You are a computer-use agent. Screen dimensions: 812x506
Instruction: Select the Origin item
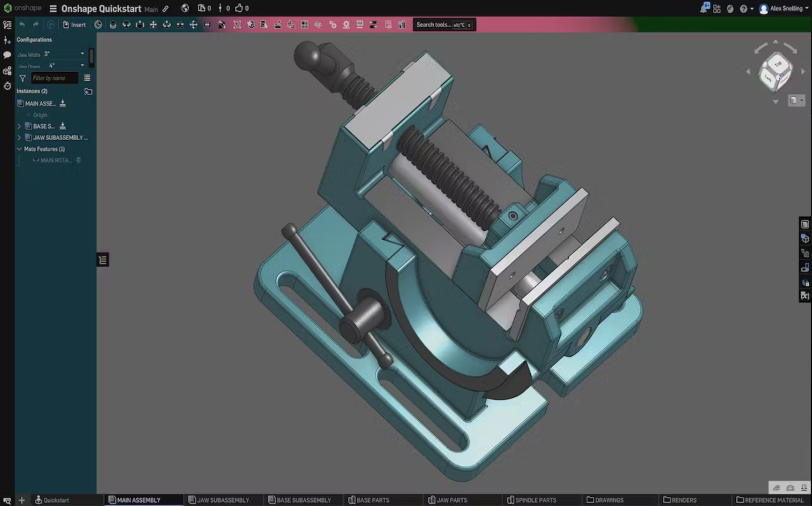click(x=40, y=115)
